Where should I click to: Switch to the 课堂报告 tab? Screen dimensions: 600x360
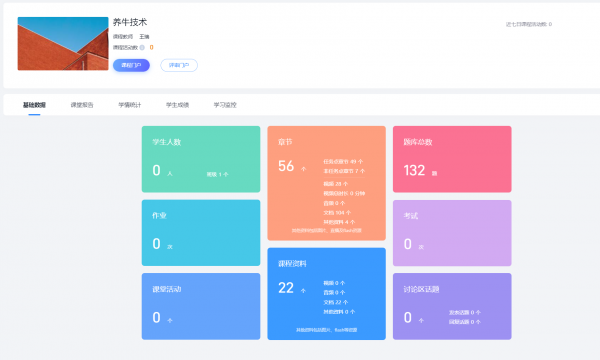pyautogui.click(x=82, y=105)
